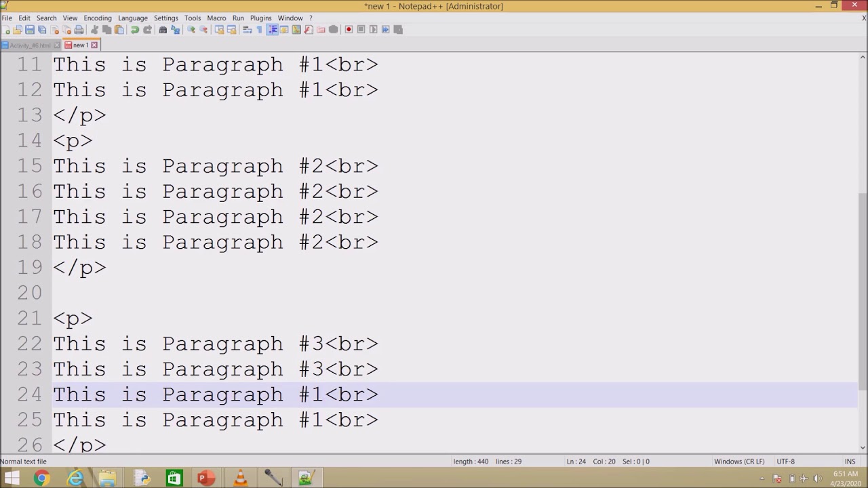Select the new 1 document tab

click(x=81, y=45)
